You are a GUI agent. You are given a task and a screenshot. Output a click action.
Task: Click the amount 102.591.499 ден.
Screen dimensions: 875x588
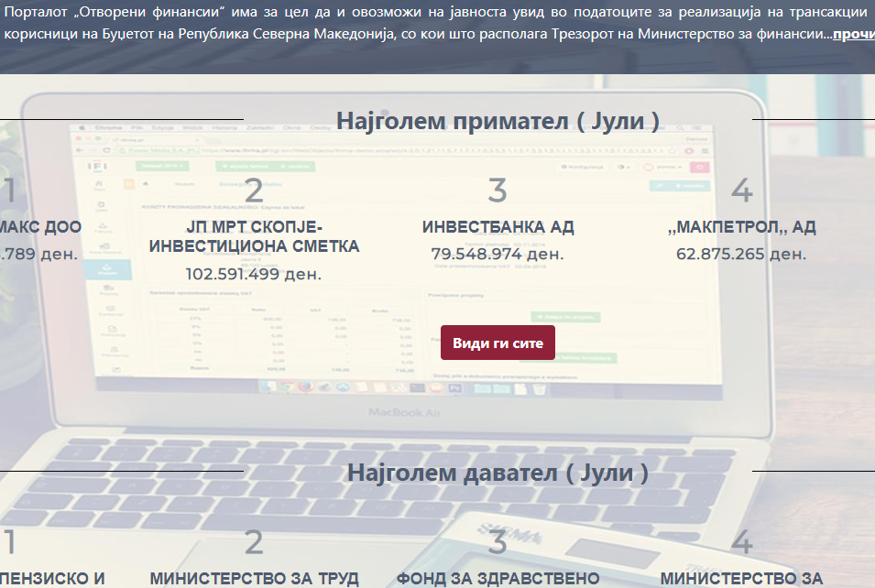point(254,273)
